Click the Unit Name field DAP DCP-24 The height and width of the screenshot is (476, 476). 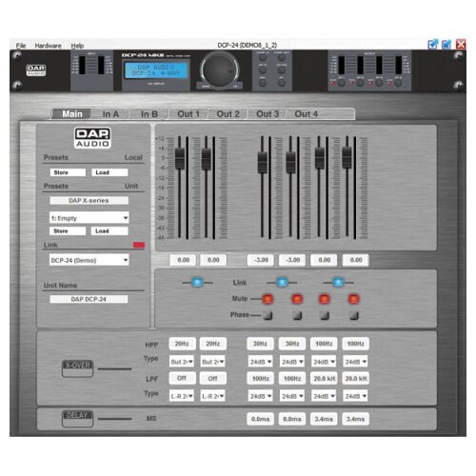tap(89, 299)
